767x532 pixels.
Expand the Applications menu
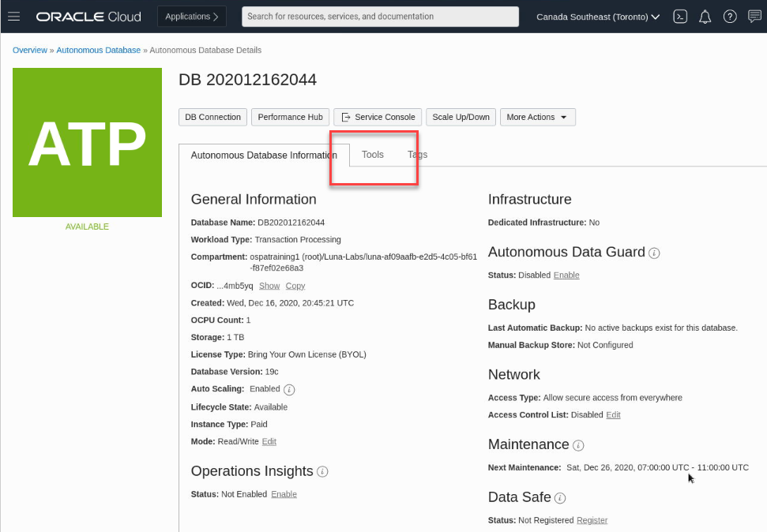point(192,17)
